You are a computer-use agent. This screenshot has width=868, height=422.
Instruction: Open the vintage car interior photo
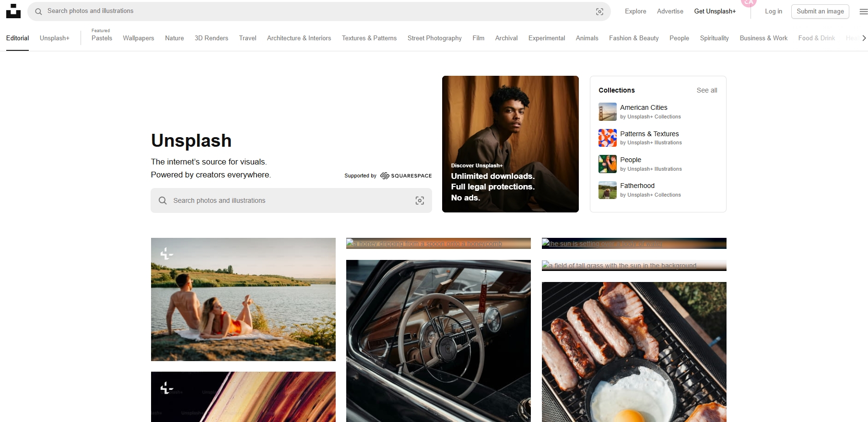tap(438, 341)
